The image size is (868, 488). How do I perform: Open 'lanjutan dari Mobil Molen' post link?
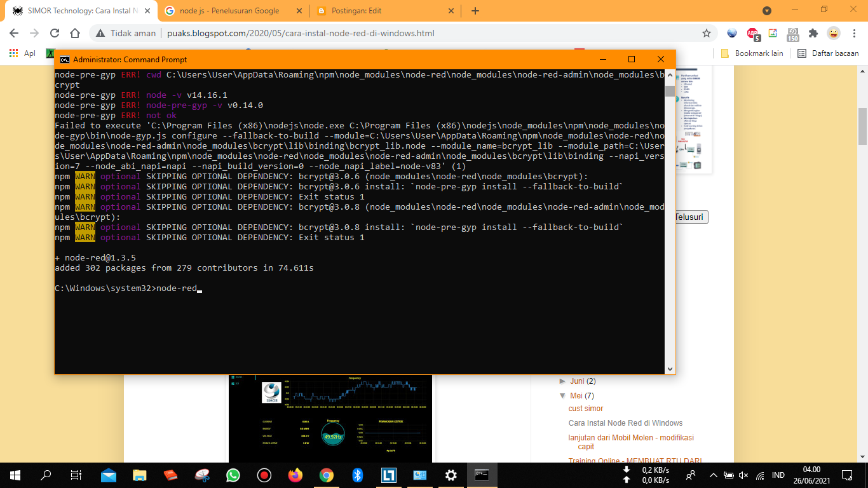[x=631, y=442]
